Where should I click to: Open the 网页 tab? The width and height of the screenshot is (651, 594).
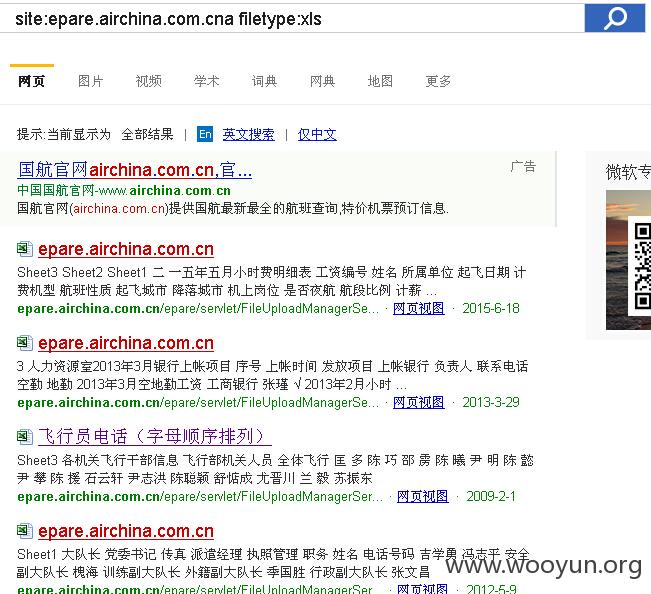pyautogui.click(x=32, y=81)
